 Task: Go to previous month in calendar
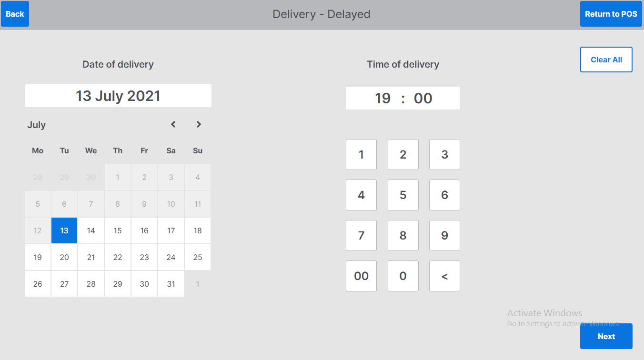pyautogui.click(x=173, y=124)
